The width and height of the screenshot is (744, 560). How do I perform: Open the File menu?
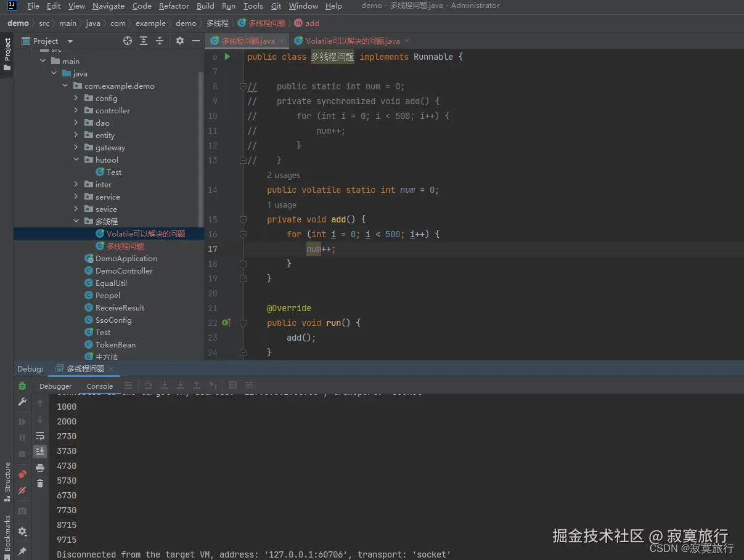tap(33, 6)
